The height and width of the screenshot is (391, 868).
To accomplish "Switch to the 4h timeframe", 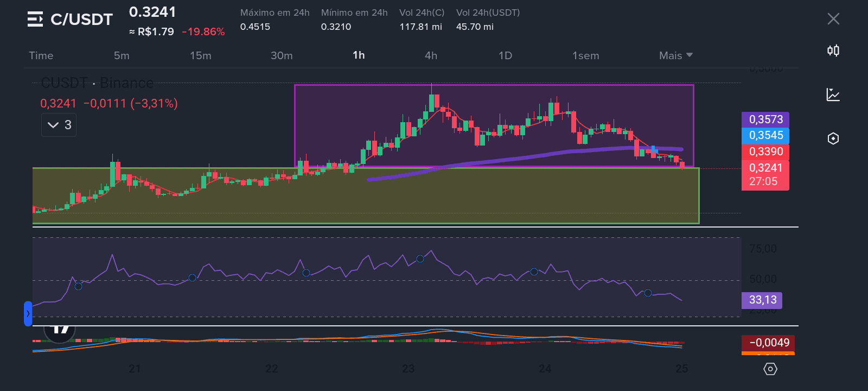I will pyautogui.click(x=431, y=55).
